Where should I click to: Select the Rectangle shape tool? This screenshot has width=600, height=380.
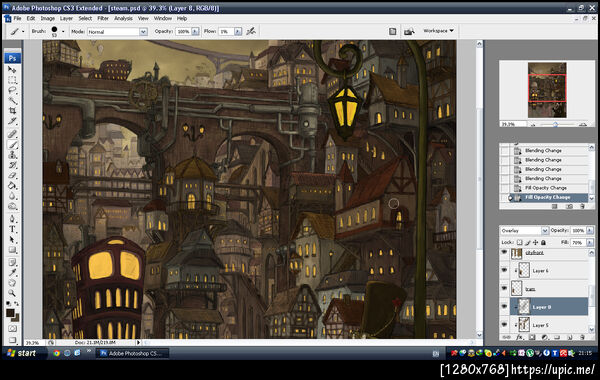tap(12, 250)
